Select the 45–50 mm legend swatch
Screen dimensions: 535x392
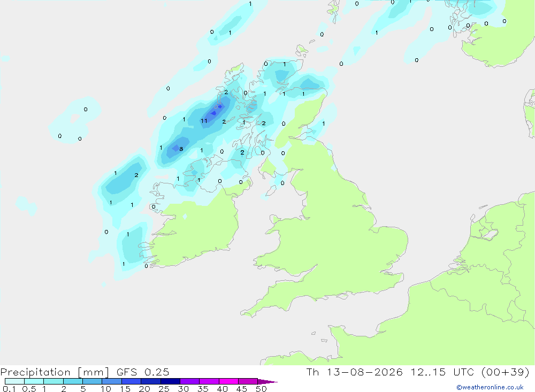coord(248,381)
